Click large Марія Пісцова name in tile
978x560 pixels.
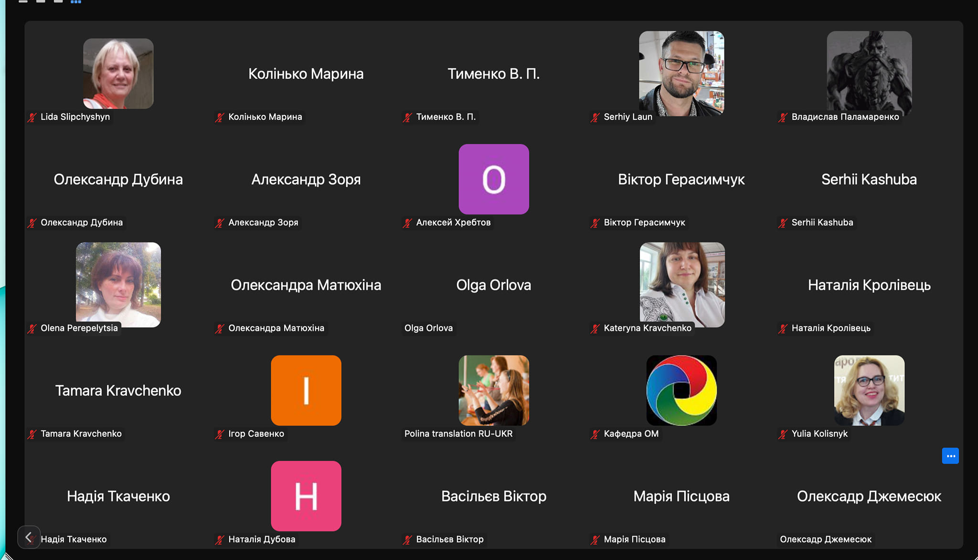[681, 497]
